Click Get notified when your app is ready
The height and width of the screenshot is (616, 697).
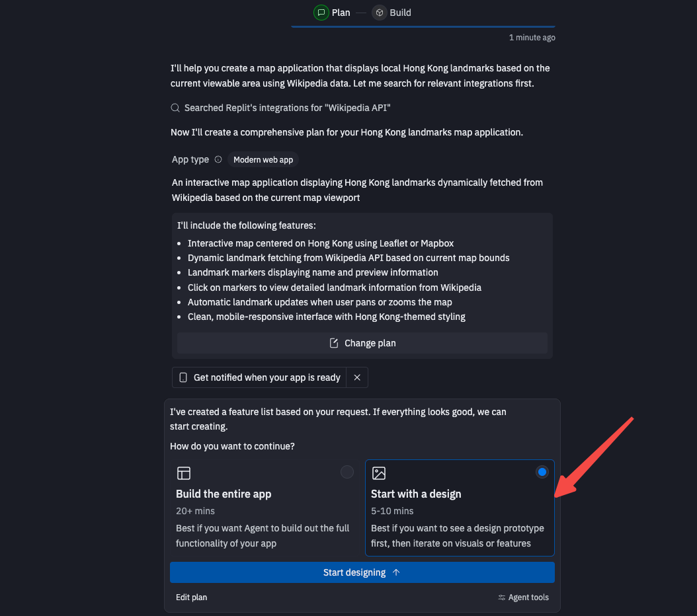coord(266,377)
